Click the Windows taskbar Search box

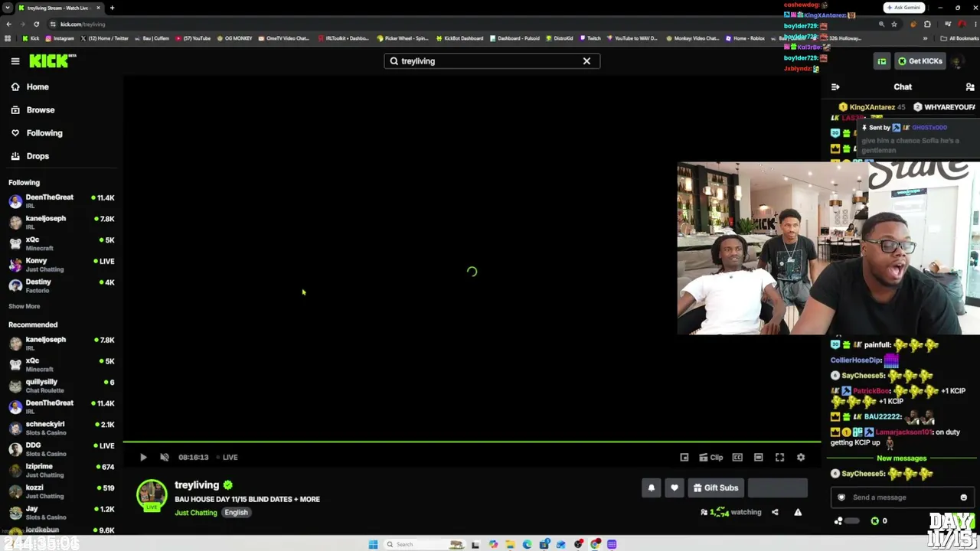coord(425,545)
